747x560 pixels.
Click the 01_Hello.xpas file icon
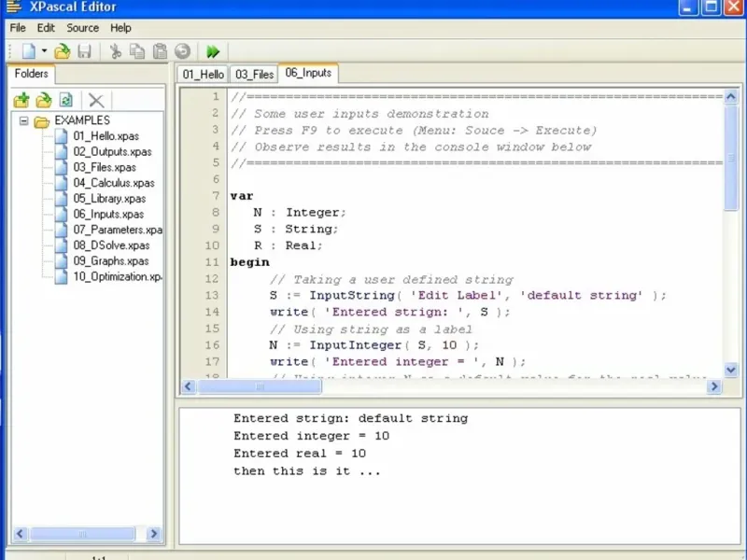click(61, 136)
